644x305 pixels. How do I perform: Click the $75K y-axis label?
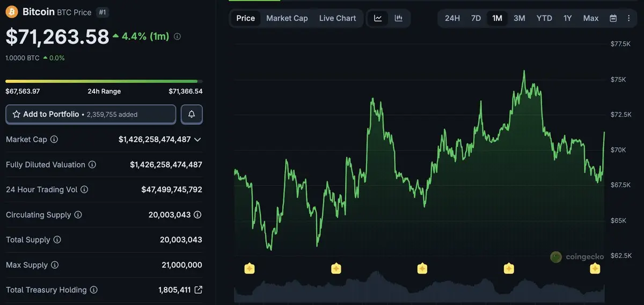tap(618, 79)
